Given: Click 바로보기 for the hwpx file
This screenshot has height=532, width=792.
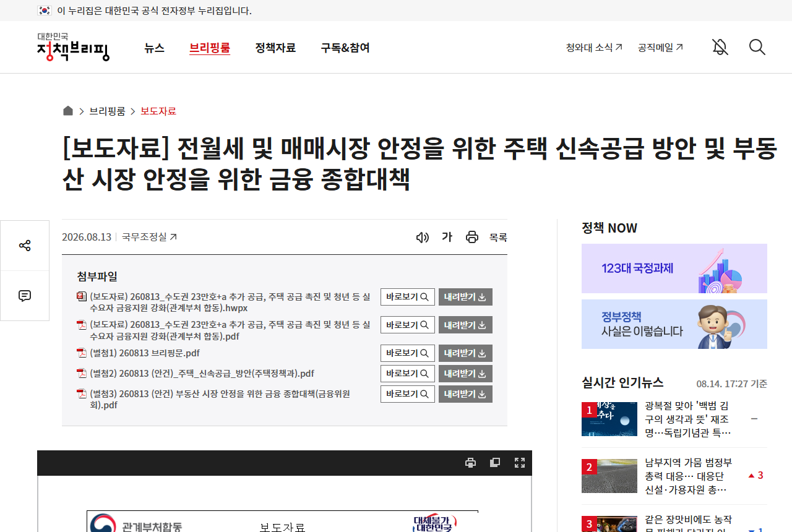Looking at the screenshot, I should (x=408, y=297).
